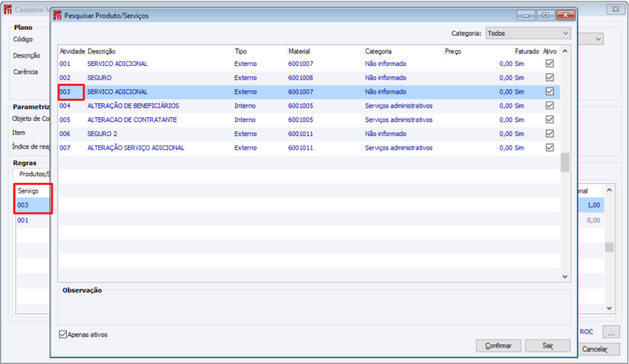Select the SEGURO row description
Viewport: 629px width, 364px height.
(x=100, y=78)
